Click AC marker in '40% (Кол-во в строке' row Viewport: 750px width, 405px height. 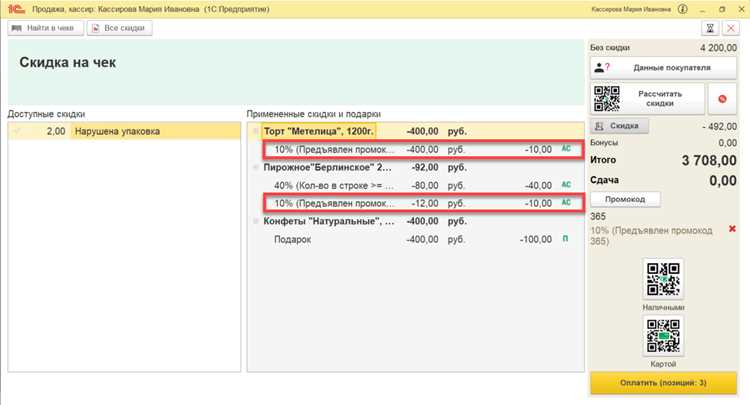point(566,185)
